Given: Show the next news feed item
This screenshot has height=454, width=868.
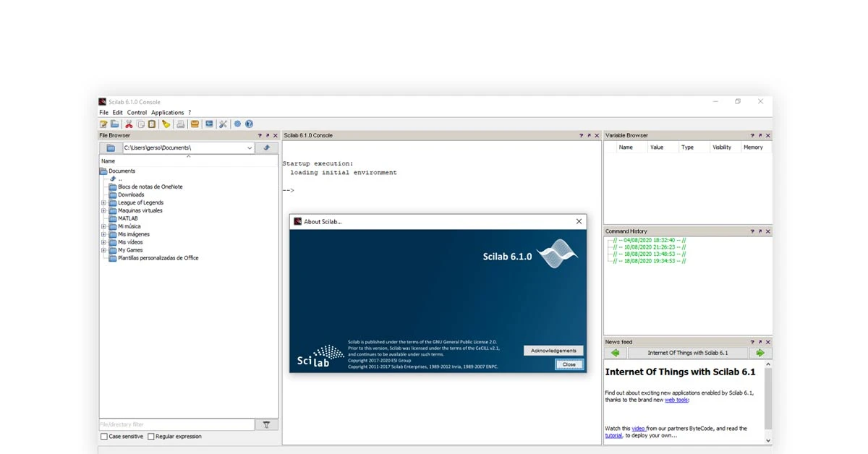Looking at the screenshot, I should click(x=759, y=353).
